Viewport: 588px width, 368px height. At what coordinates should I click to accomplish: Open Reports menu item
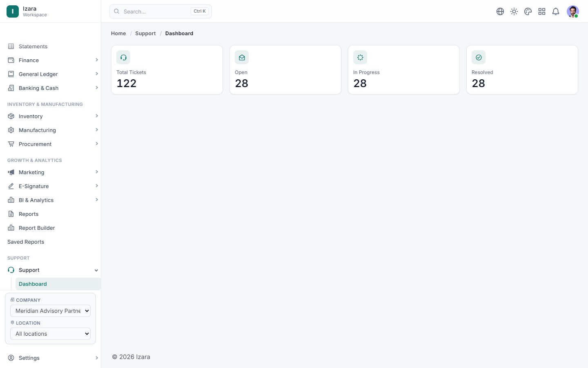point(29,214)
